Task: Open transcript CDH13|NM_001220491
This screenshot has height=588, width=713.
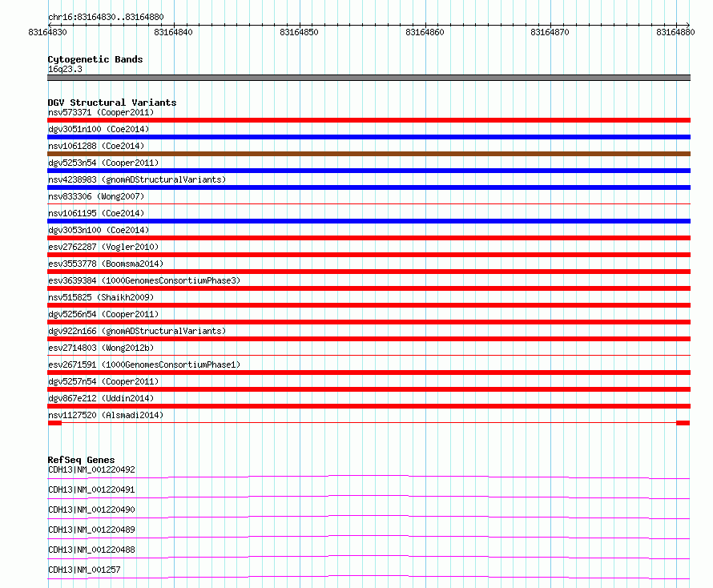Action: click(x=91, y=489)
